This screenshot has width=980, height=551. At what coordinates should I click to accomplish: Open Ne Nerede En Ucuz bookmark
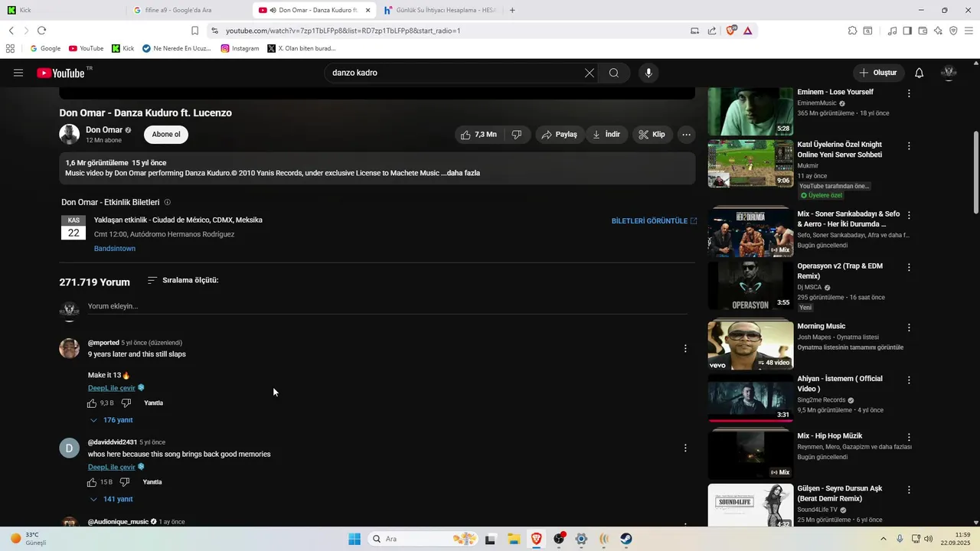click(x=176, y=48)
